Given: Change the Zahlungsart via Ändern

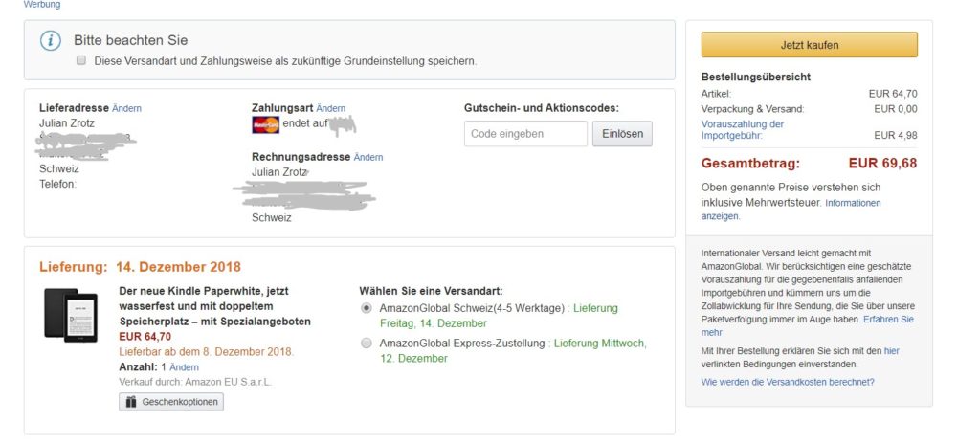Looking at the screenshot, I should (x=330, y=109).
